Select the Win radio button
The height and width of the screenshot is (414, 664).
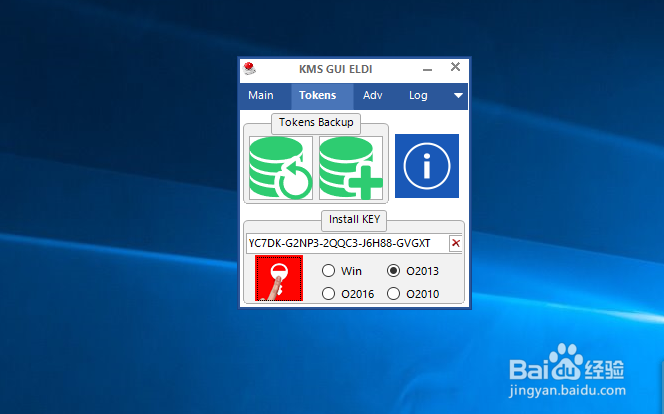(x=328, y=270)
